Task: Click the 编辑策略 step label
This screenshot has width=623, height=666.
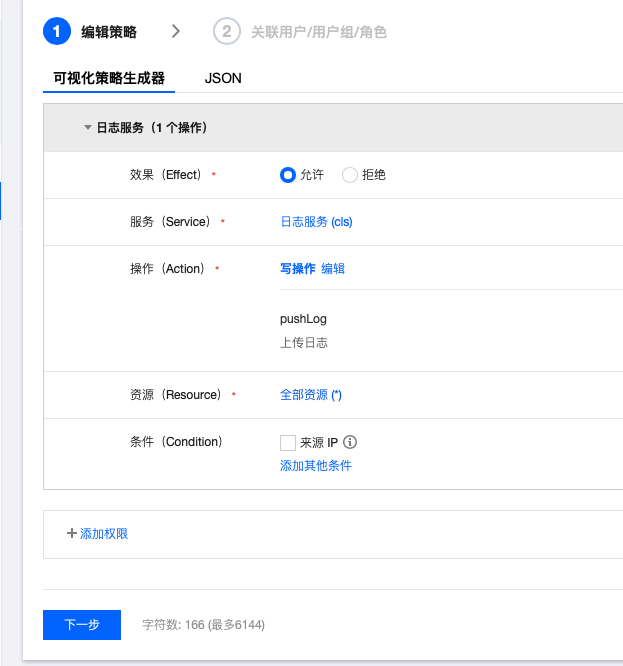Action: 109,32
